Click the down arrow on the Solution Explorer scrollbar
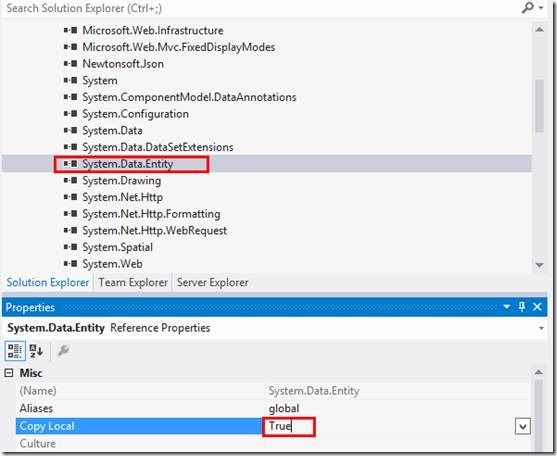This screenshot has width=557, height=456. tap(540, 265)
